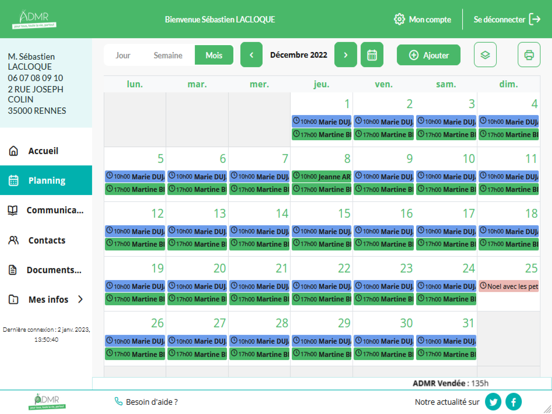552x414 pixels.
Task: Switch to Semaine view
Action: (168, 55)
